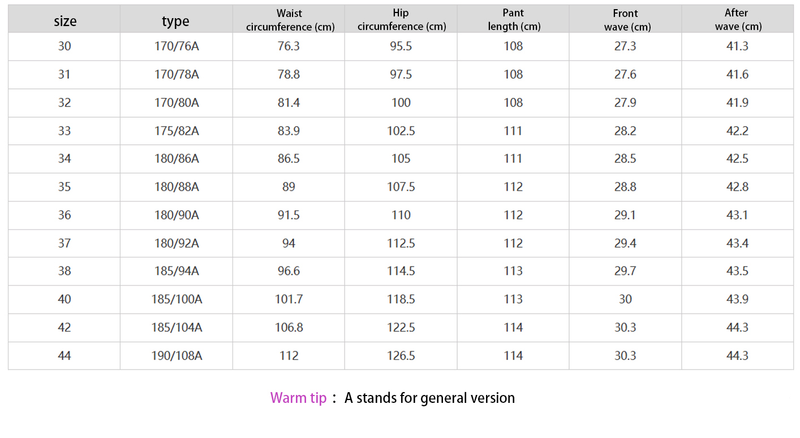Select after wave value 43.9
This screenshot has height=438, width=800.
740,299
